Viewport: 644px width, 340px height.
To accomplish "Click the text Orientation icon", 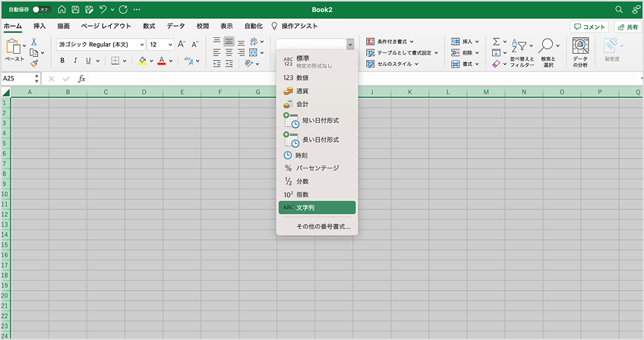I will [x=248, y=64].
